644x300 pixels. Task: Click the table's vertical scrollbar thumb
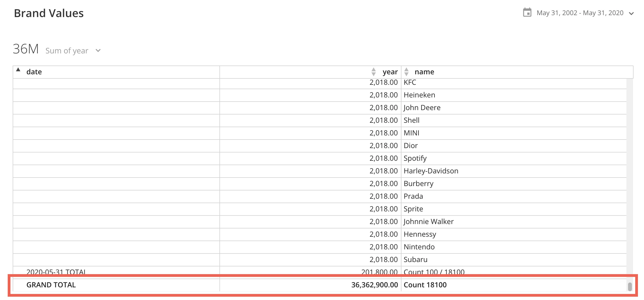pyautogui.click(x=630, y=287)
